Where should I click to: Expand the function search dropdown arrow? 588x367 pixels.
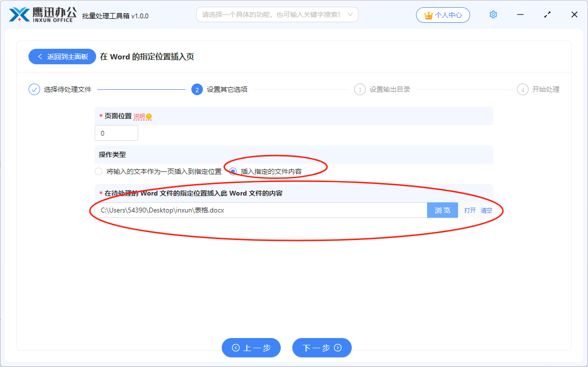tap(350, 14)
